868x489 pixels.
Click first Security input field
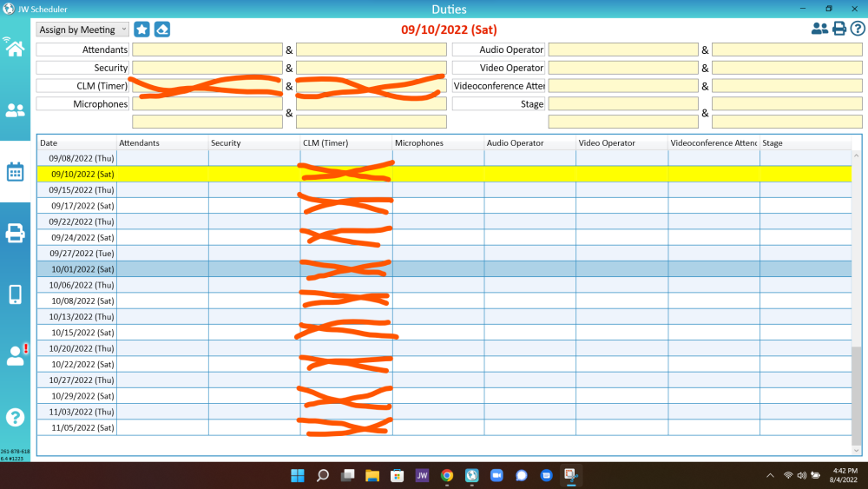[207, 68]
